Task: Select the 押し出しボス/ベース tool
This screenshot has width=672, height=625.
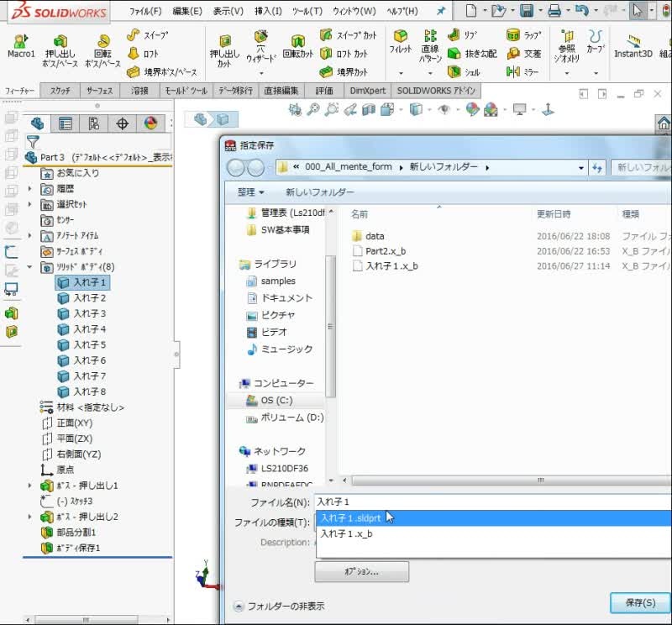Action: pyautogui.click(x=60, y=51)
